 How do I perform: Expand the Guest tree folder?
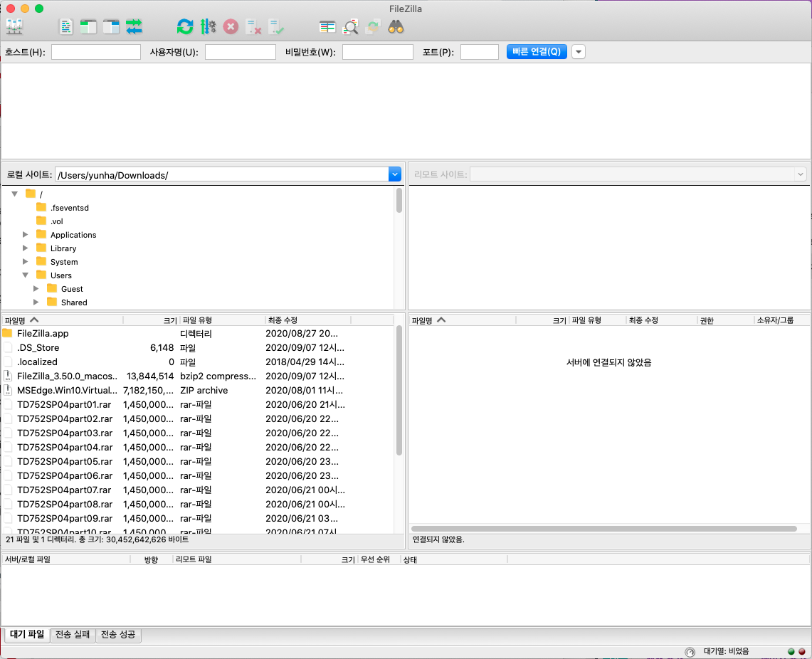36,288
